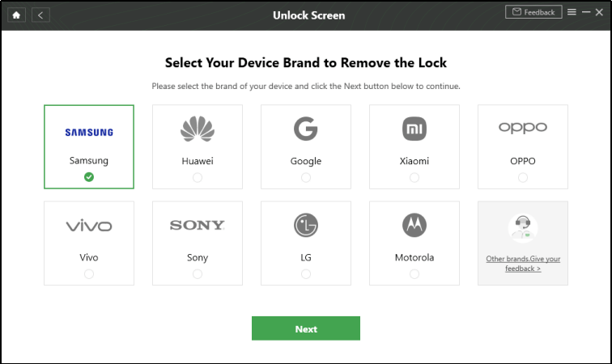
Task: Go back using the left arrow
Action: (41, 15)
